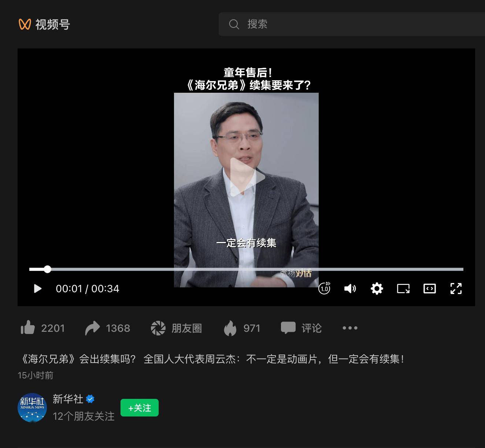
Task: Like the video with thumbs-up icon
Action: pyautogui.click(x=28, y=328)
